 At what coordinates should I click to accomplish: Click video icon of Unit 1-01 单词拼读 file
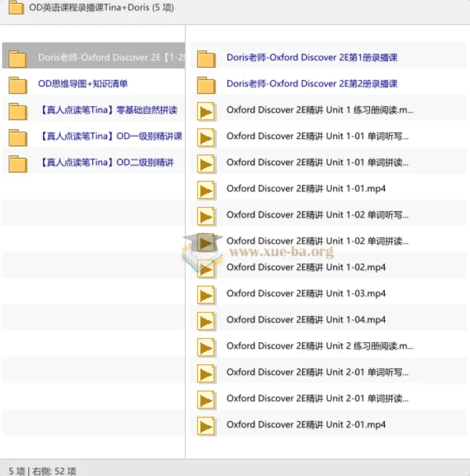coord(206,164)
